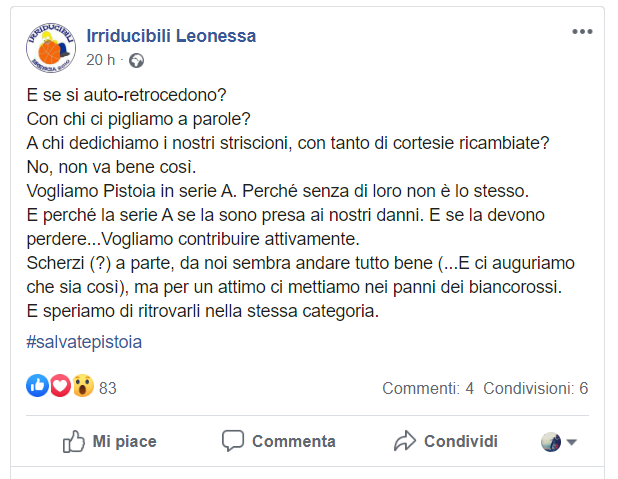This screenshot has height=479, width=618.
Task: Click the red heart Love reaction icon
Action: (60, 386)
